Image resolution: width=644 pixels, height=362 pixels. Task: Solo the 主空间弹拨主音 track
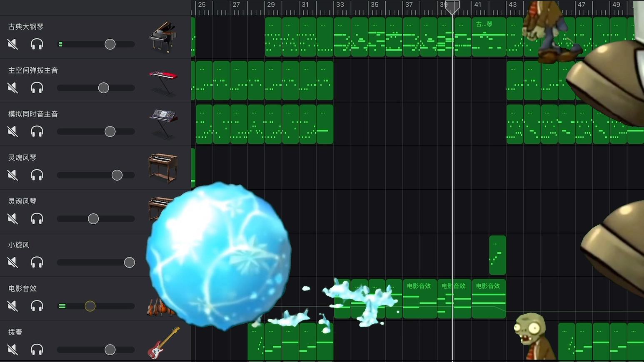pyautogui.click(x=37, y=88)
